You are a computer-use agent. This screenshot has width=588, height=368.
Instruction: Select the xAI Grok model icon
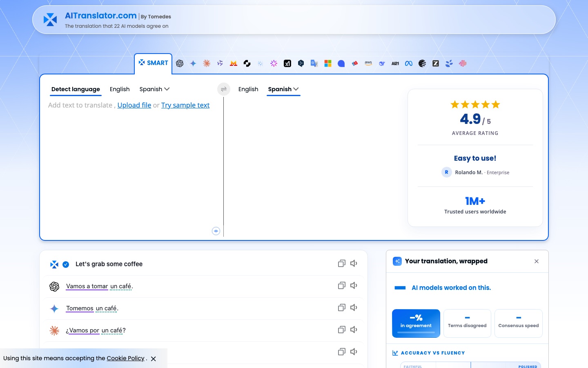coord(287,63)
